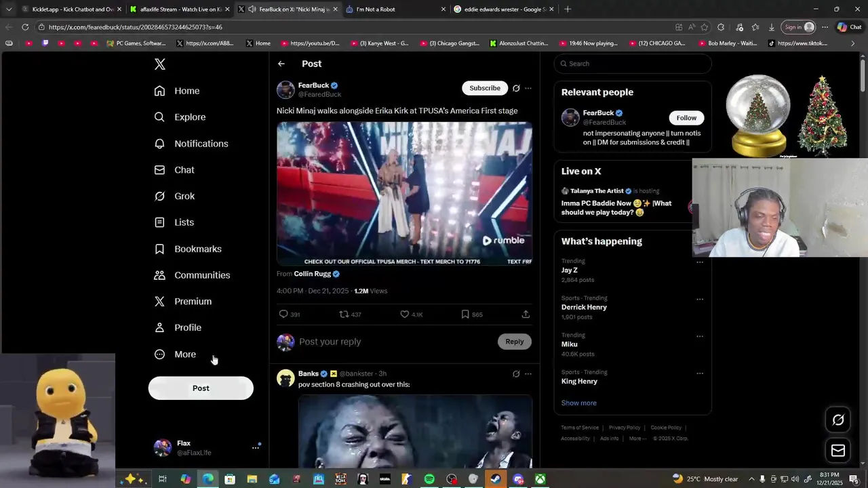
Task: Open Jay Z trending topic
Action: tap(570, 270)
